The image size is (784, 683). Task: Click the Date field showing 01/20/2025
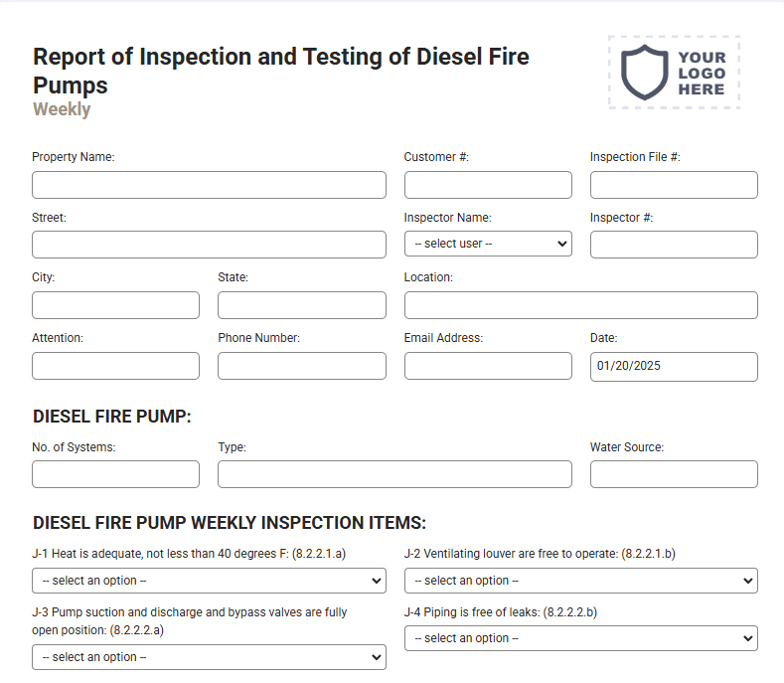(x=674, y=367)
